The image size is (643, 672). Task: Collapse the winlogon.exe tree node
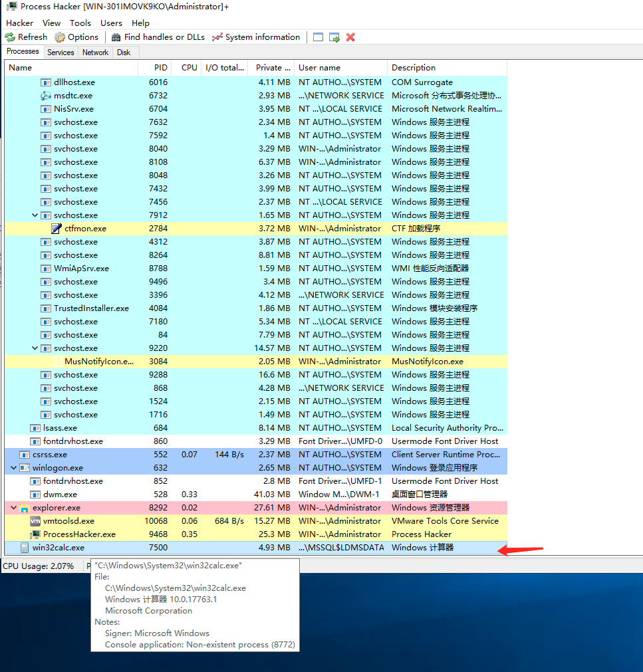pyautogui.click(x=14, y=467)
